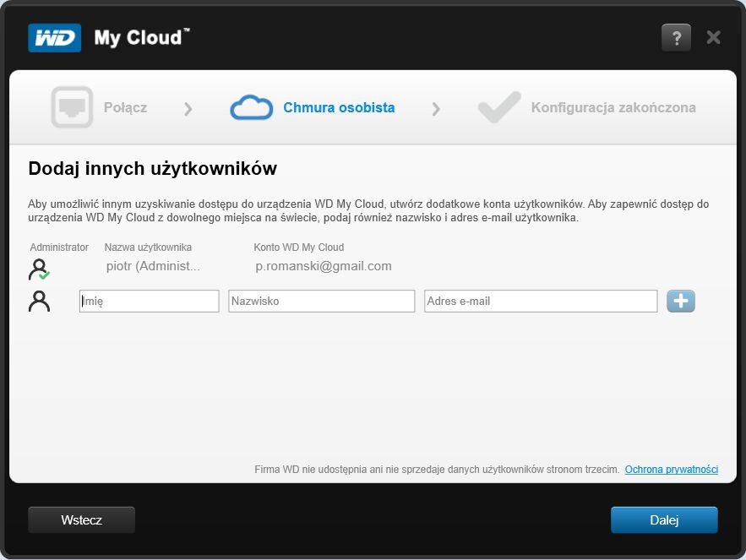Close the My Cloud setup window
The height and width of the screenshot is (560, 746).
click(713, 37)
